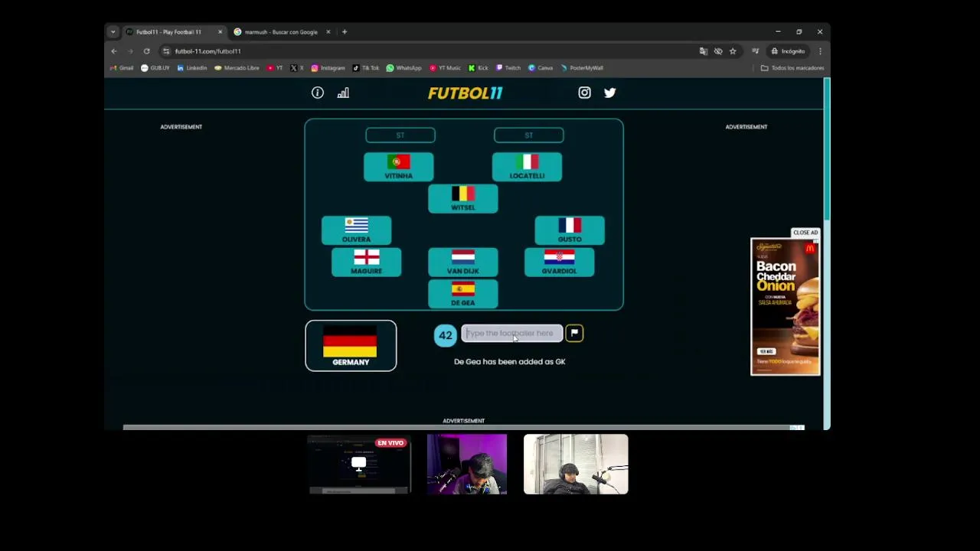Open the GUB.UY bookmark
Viewport: 980px width, 551px height.
click(x=155, y=68)
